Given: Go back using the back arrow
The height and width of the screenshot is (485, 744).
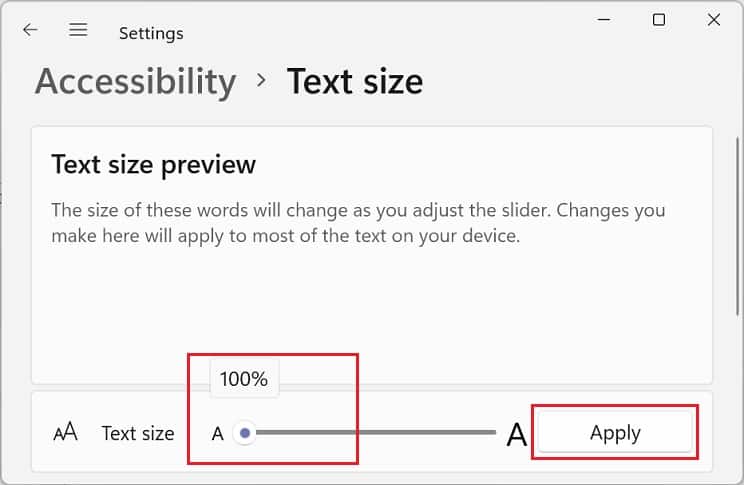Looking at the screenshot, I should click(30, 30).
